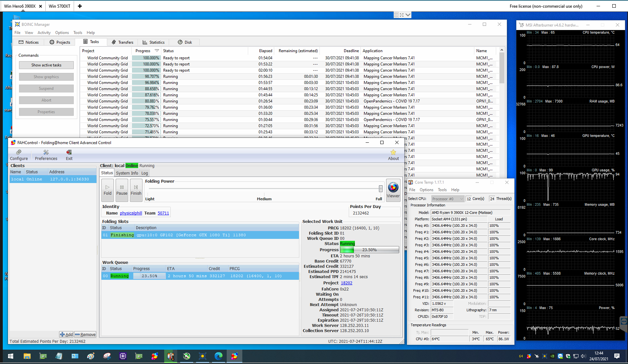Click the fullscreen toggle in remote toolbar

click(x=402, y=15)
